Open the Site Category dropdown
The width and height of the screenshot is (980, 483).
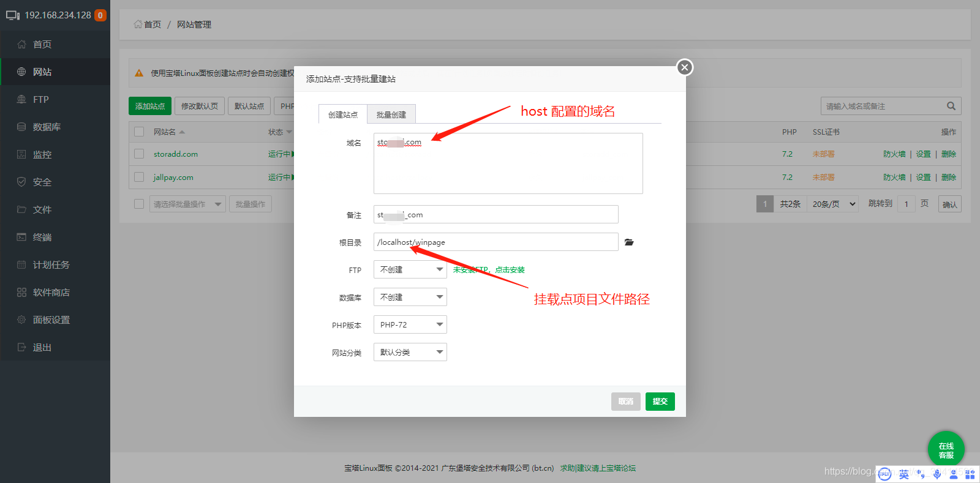410,352
